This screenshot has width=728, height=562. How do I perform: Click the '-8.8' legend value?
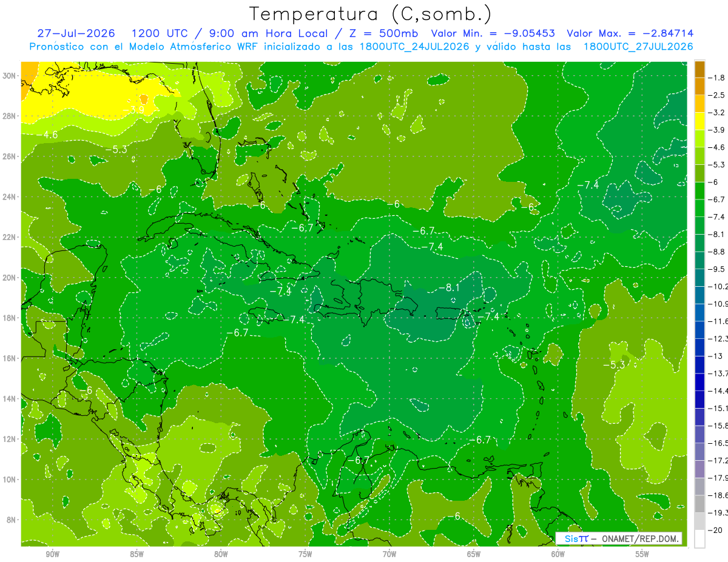718,251
